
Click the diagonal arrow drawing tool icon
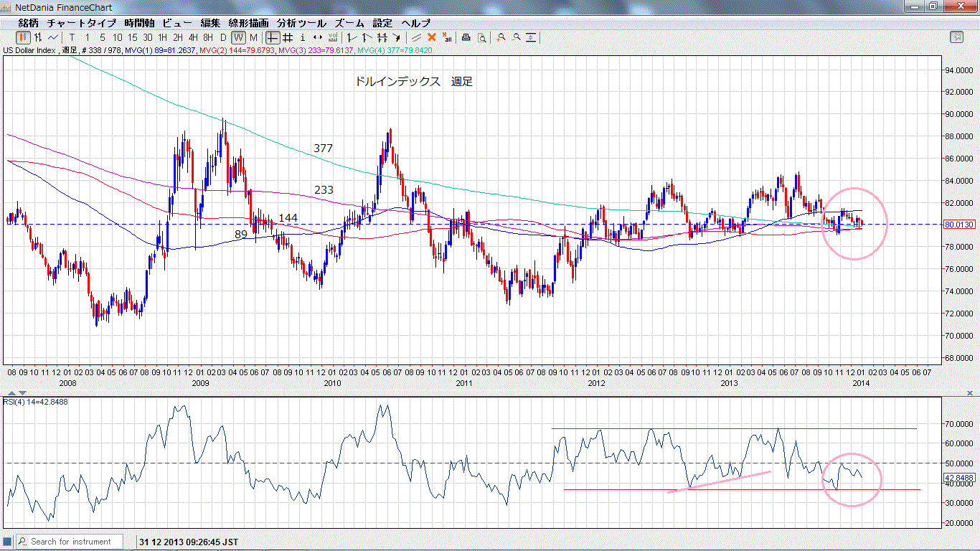point(397,37)
